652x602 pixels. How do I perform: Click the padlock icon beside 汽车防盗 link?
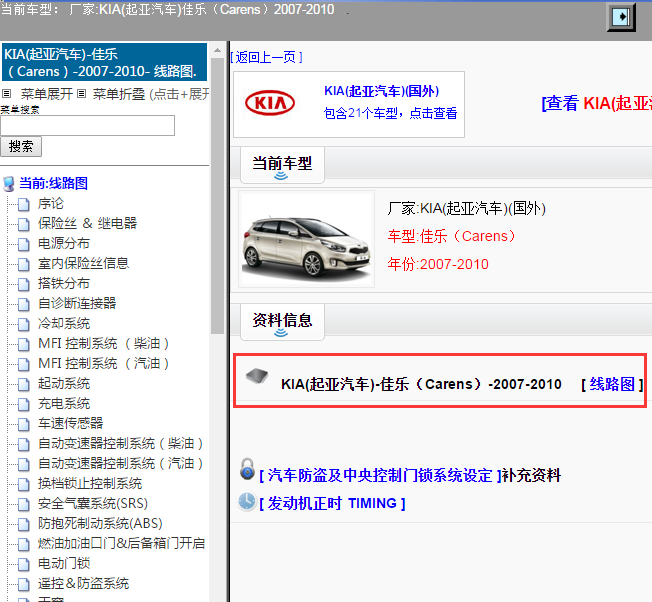[247, 469]
